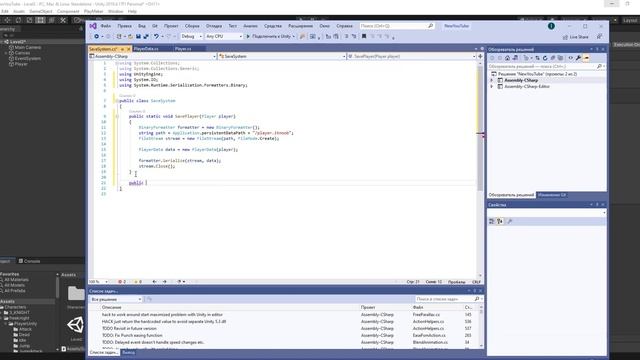This screenshot has width=640, height=360.
Task: Select Player object in Unity Hierarchy
Action: (21, 64)
